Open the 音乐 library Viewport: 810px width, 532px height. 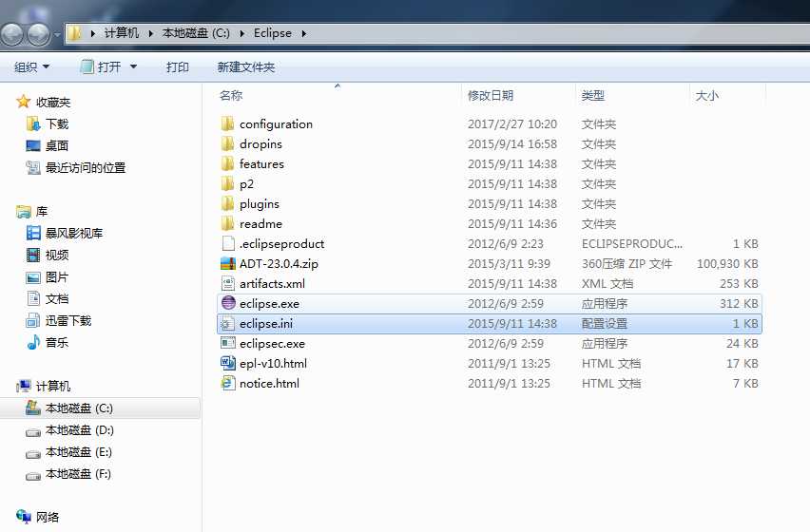[57, 342]
